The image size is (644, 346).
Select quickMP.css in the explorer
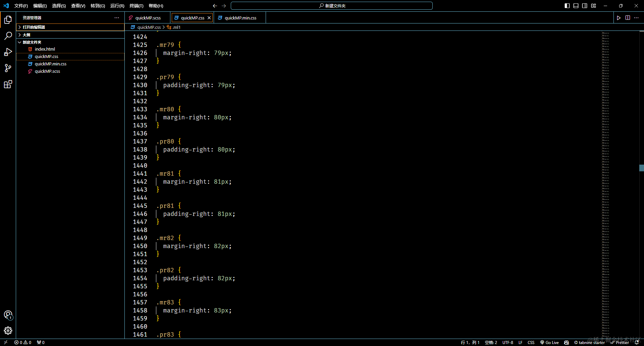click(70, 56)
